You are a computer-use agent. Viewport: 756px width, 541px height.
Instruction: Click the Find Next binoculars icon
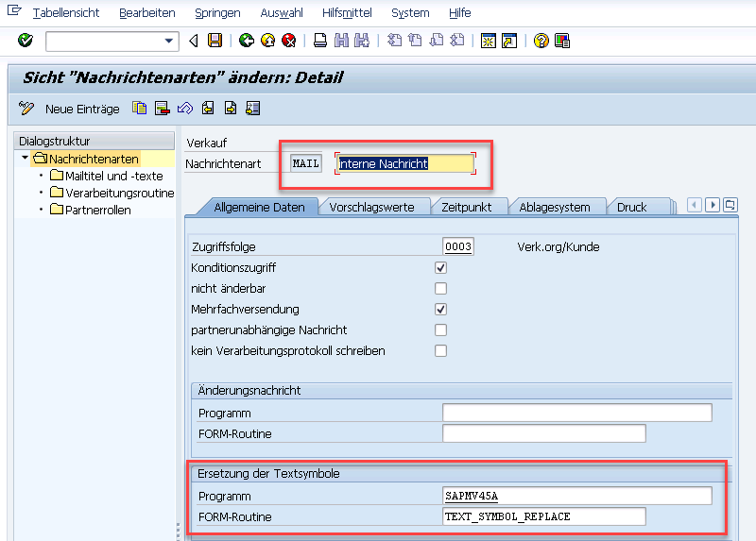362,41
